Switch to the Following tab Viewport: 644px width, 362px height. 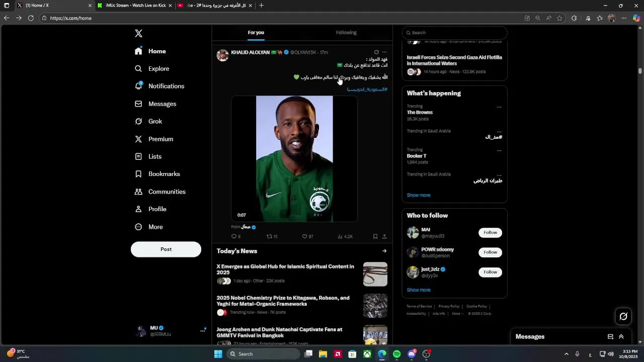[346, 33]
